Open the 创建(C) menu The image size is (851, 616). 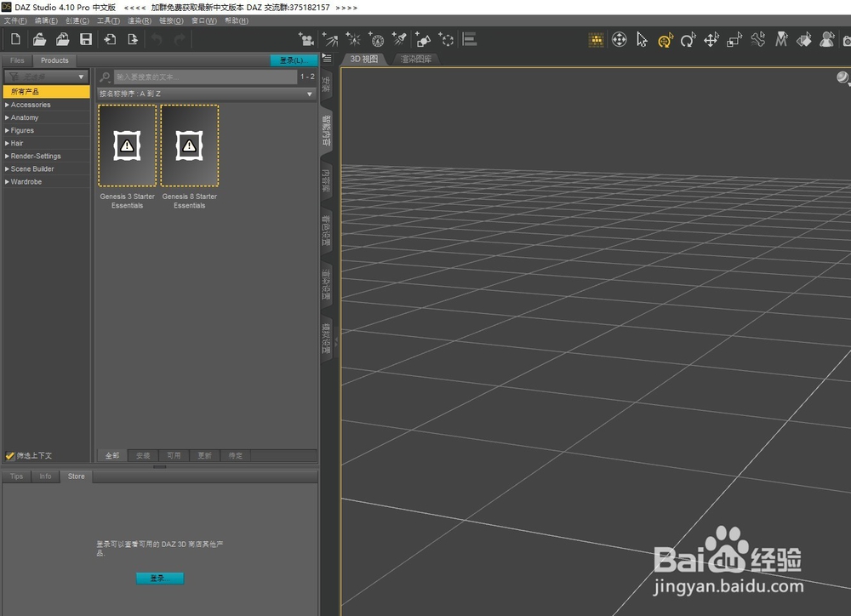coord(77,20)
